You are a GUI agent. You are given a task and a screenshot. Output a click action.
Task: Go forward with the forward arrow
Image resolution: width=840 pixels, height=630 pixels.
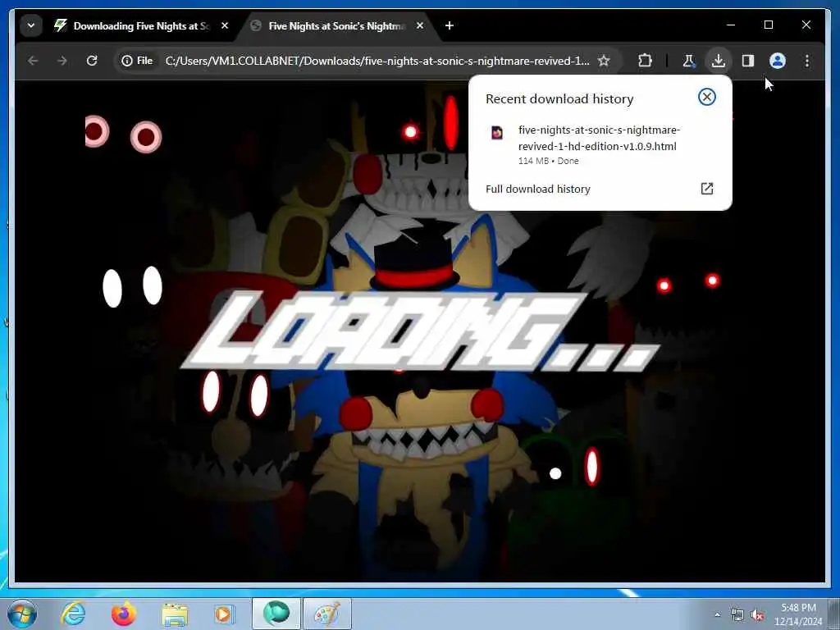pos(62,61)
